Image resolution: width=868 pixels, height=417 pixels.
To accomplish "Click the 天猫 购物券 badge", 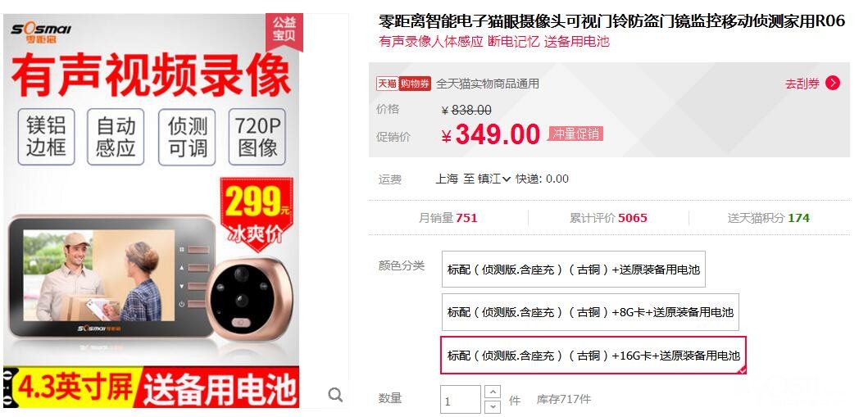I will [x=403, y=84].
